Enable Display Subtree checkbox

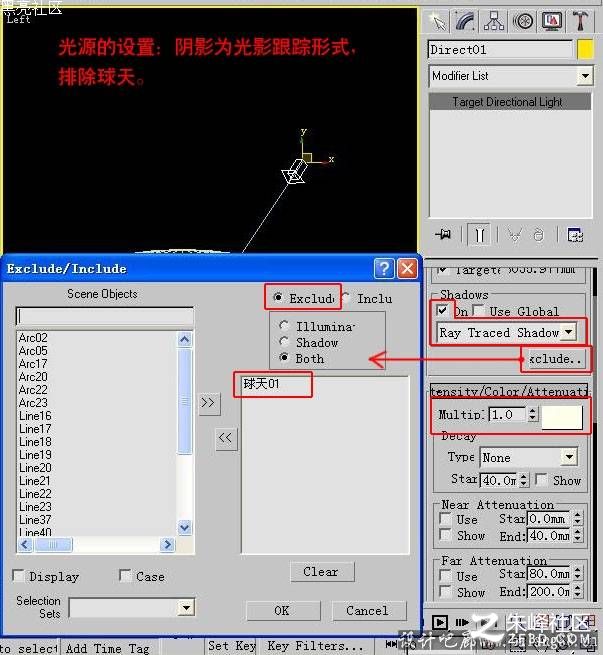click(18, 576)
